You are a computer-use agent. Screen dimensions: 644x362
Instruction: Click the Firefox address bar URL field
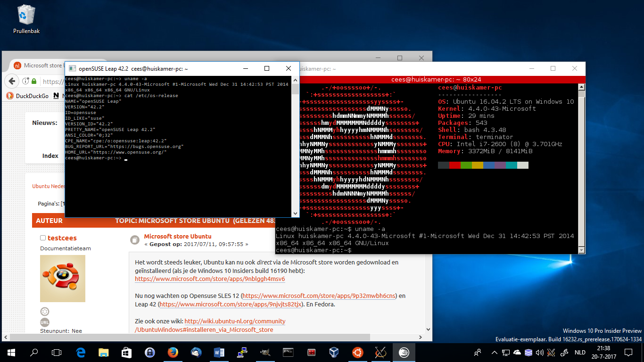coord(53,82)
